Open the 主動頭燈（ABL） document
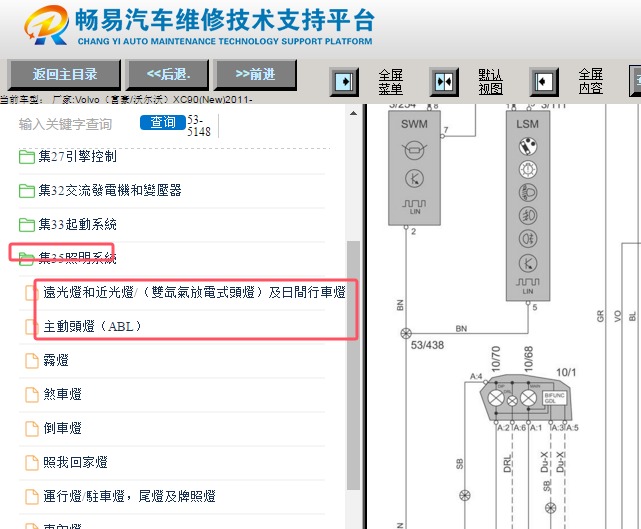 92,326
